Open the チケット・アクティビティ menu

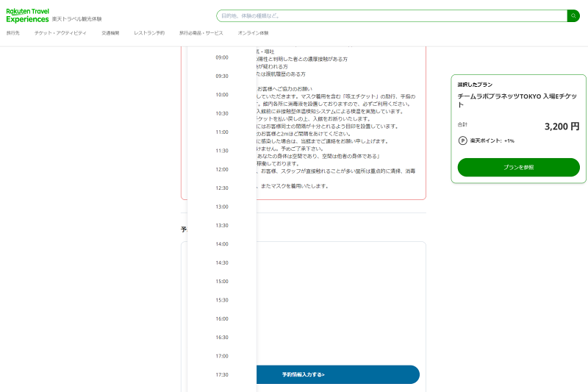(60, 33)
